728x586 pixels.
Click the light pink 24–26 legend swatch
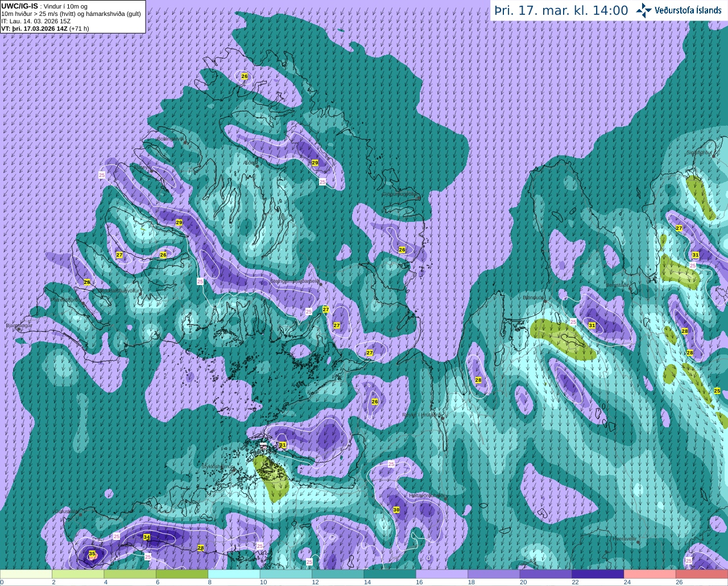click(650, 574)
